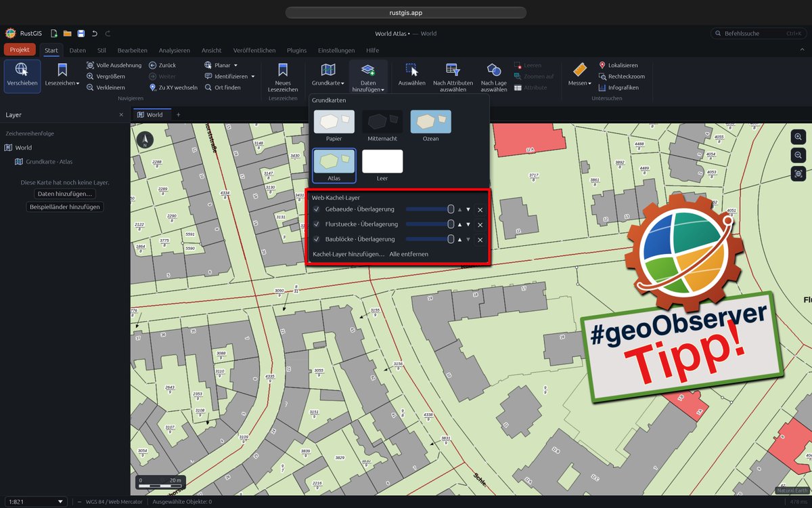Open Nach Attributen auswählen
The width and height of the screenshot is (812, 508).
point(453,77)
